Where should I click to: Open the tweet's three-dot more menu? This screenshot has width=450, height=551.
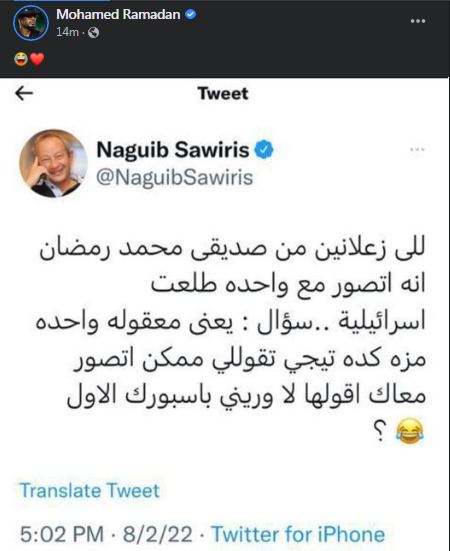click(x=417, y=150)
